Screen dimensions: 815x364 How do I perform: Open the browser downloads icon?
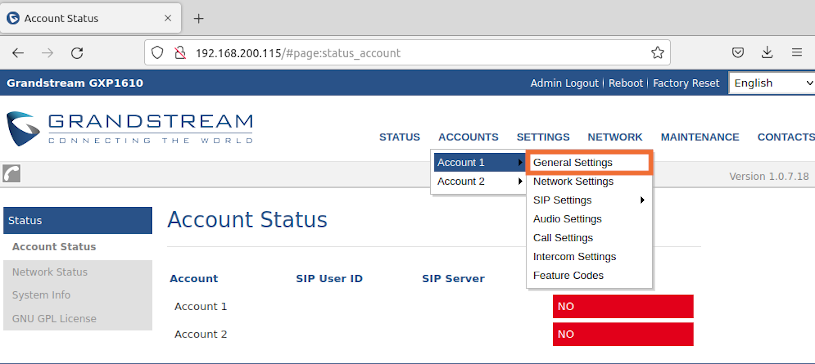pos(767,53)
